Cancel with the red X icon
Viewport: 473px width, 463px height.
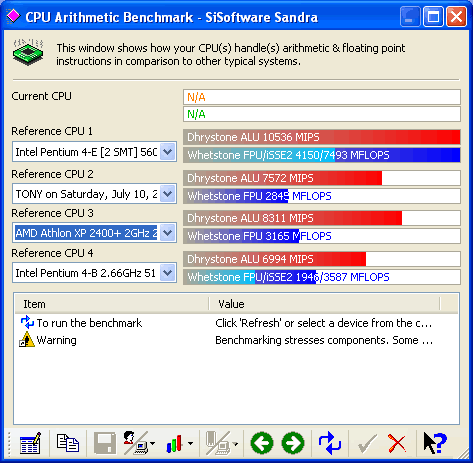tap(397, 444)
